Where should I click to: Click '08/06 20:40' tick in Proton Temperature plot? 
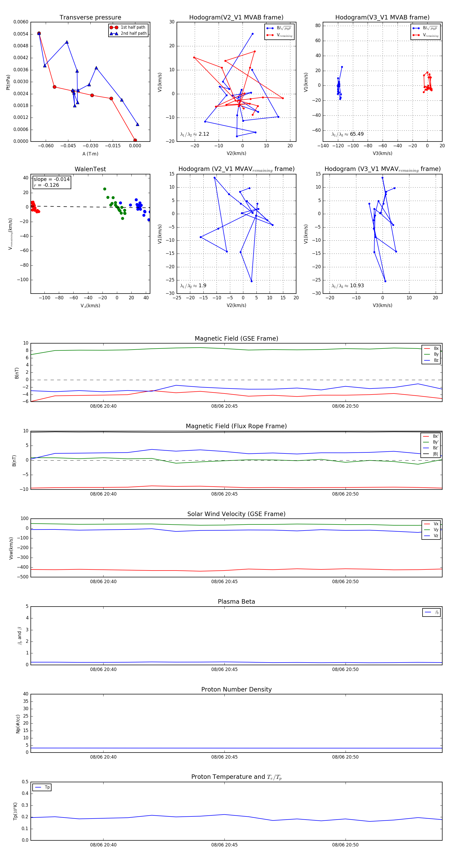click(103, 845)
